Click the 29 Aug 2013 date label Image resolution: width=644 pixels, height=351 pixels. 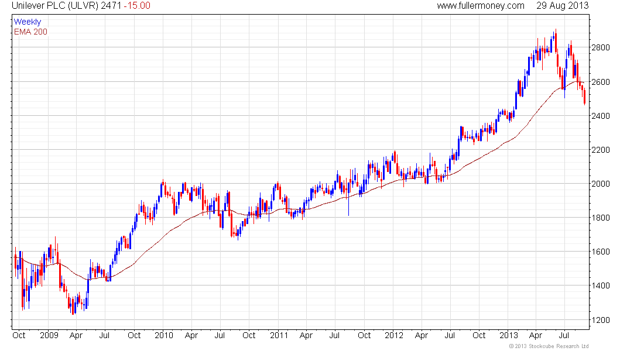(x=562, y=6)
